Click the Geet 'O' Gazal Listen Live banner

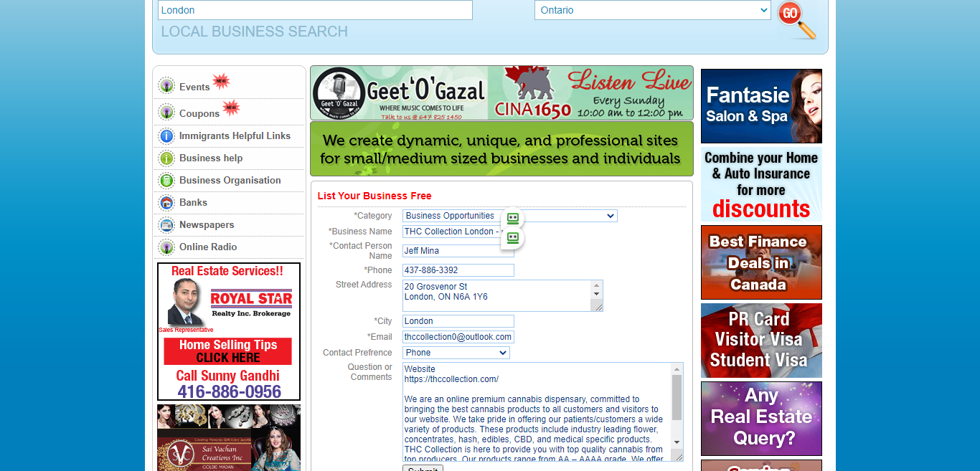501,93
